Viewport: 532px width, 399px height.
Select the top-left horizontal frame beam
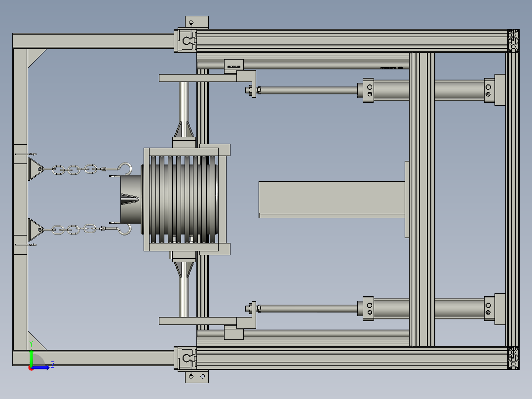coord(93,41)
